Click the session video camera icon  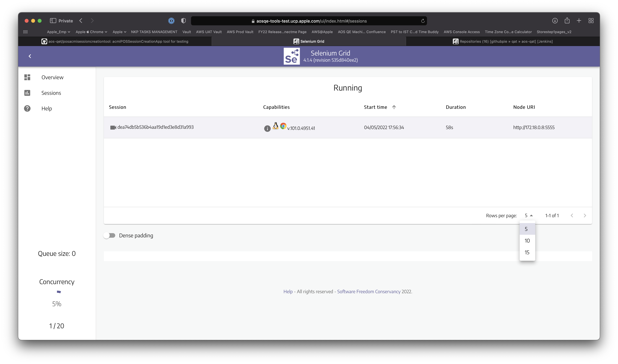click(x=113, y=128)
